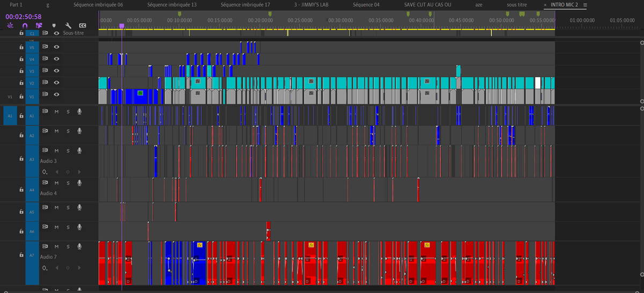Toggle sync lock on track A2

pyautogui.click(x=45, y=130)
